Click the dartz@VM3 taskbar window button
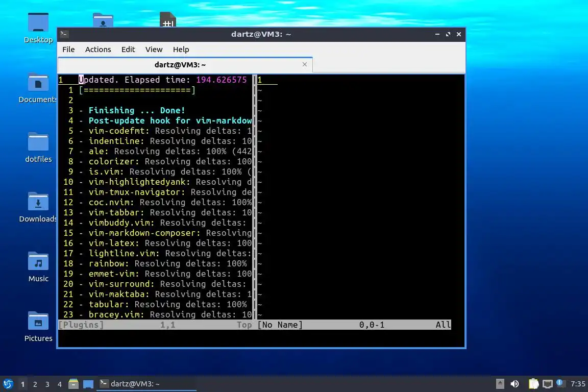This screenshot has width=588, height=392. point(146,384)
